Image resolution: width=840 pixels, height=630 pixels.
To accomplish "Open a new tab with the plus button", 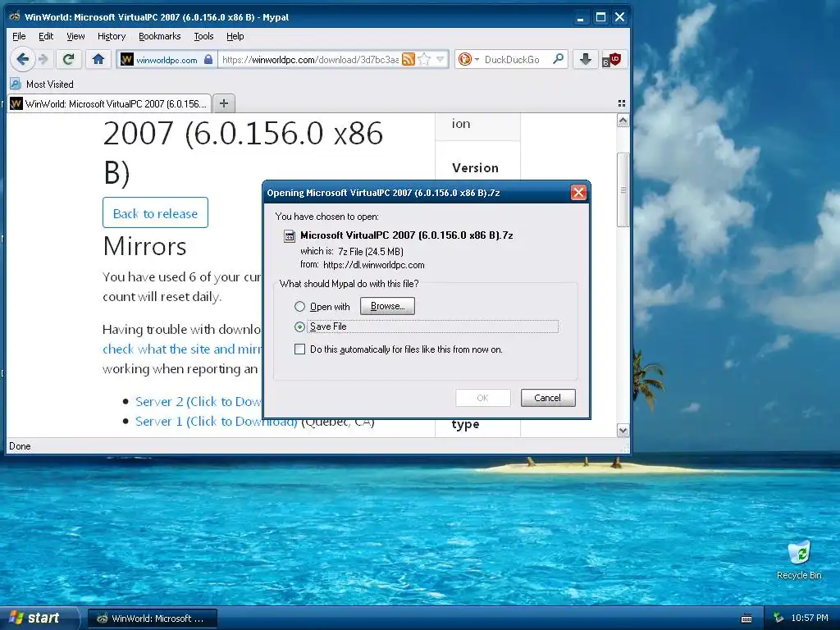I will pyautogui.click(x=224, y=103).
